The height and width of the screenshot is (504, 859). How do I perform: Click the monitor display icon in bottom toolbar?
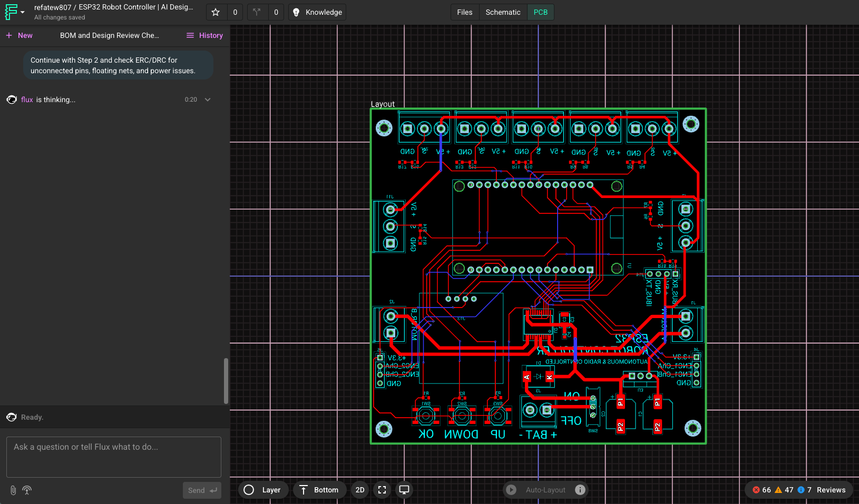pos(404,490)
